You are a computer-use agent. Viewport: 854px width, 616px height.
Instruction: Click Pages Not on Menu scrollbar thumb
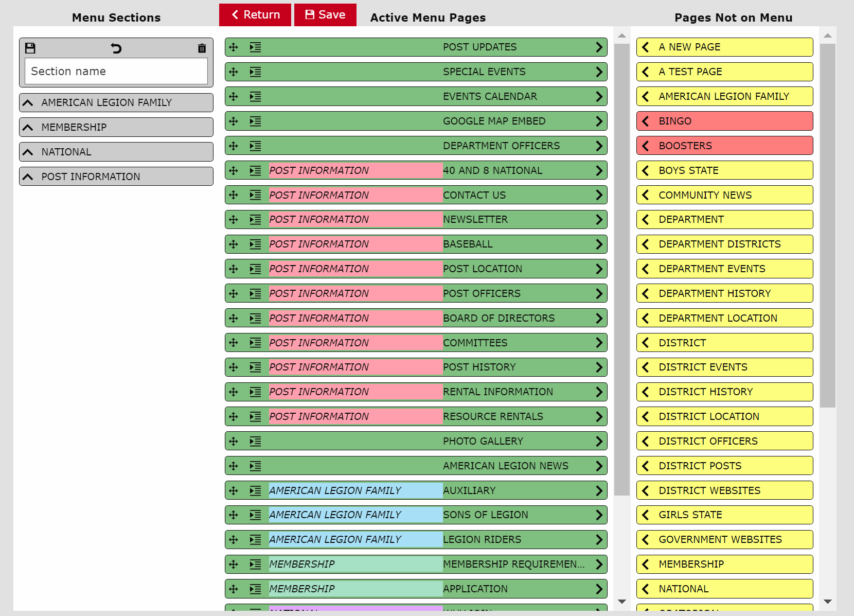828,225
